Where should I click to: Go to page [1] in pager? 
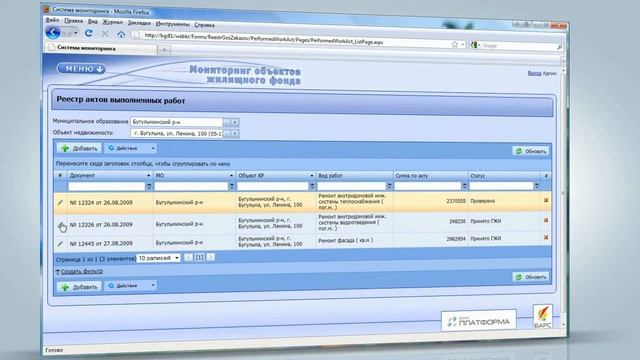pyautogui.click(x=200, y=258)
